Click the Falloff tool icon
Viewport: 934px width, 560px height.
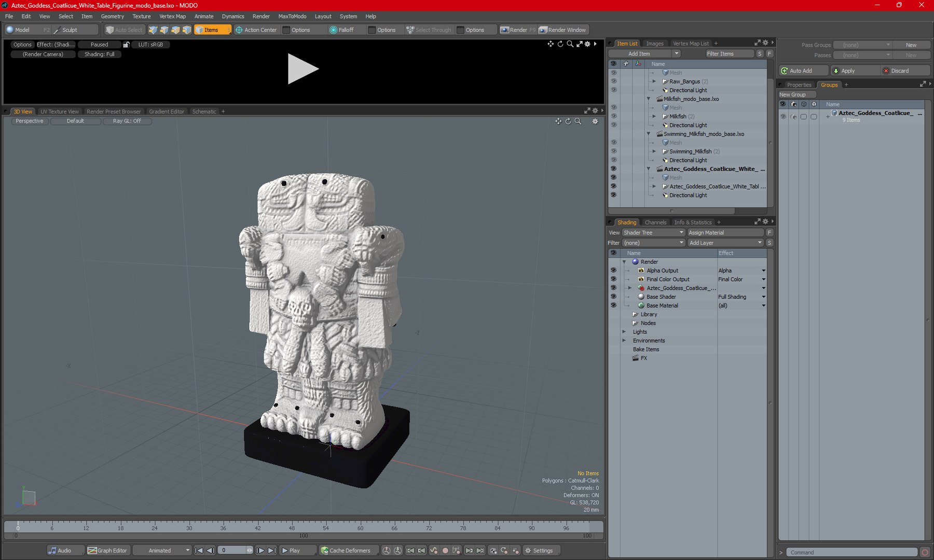tap(333, 30)
